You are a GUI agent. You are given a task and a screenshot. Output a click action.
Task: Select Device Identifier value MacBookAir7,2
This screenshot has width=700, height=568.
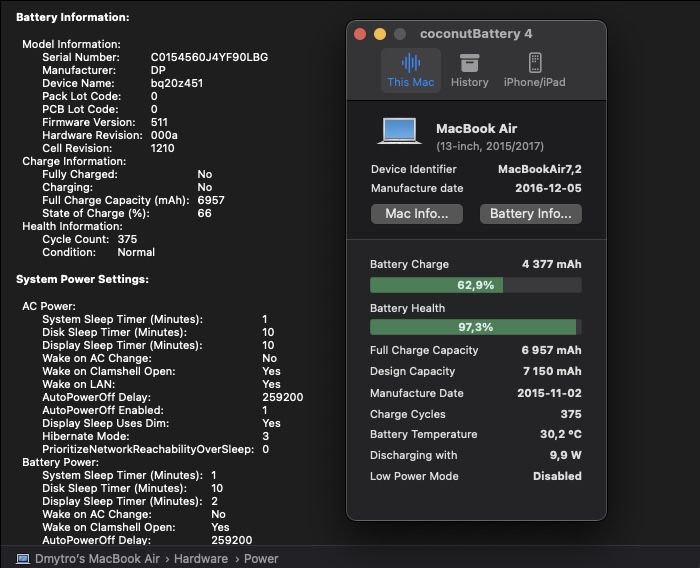point(540,169)
